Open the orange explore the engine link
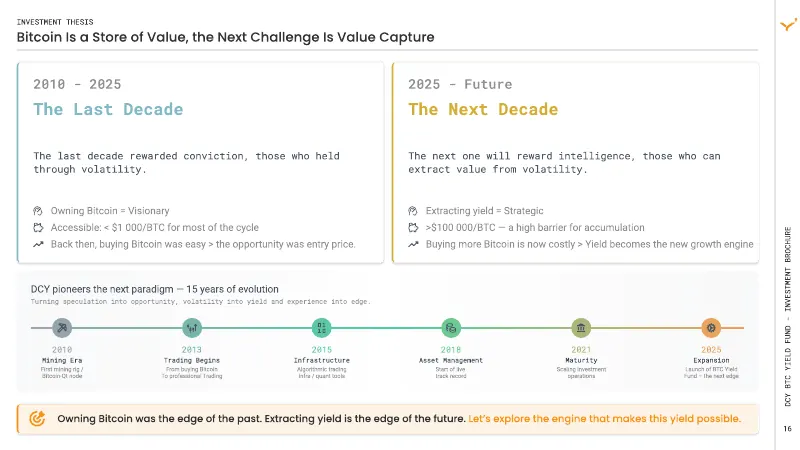800x450 pixels. 605,419
